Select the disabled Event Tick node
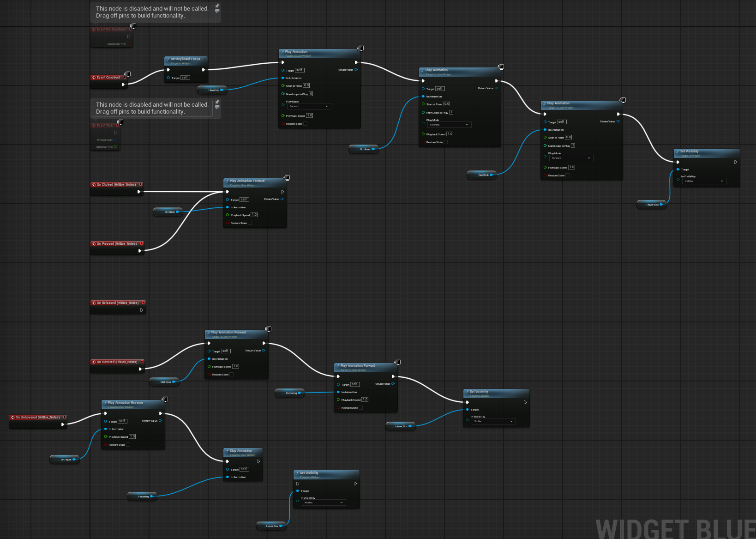756x539 pixels. click(x=105, y=136)
